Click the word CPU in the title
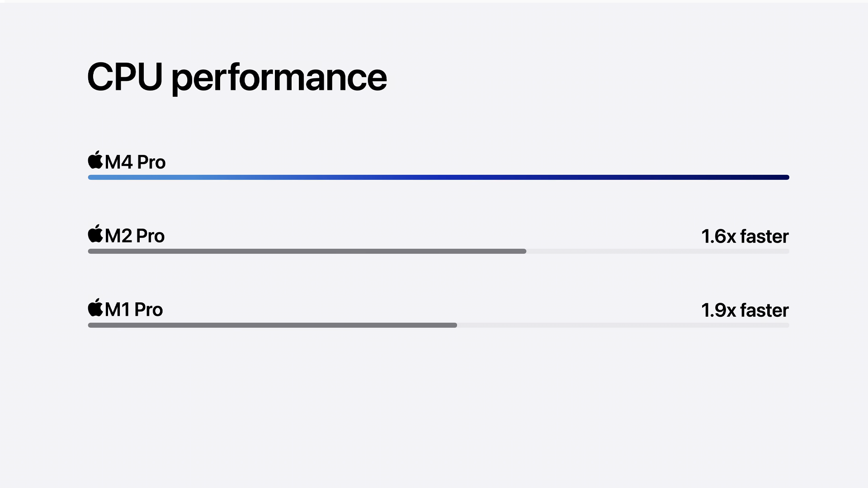The width and height of the screenshot is (868, 488). tap(125, 77)
